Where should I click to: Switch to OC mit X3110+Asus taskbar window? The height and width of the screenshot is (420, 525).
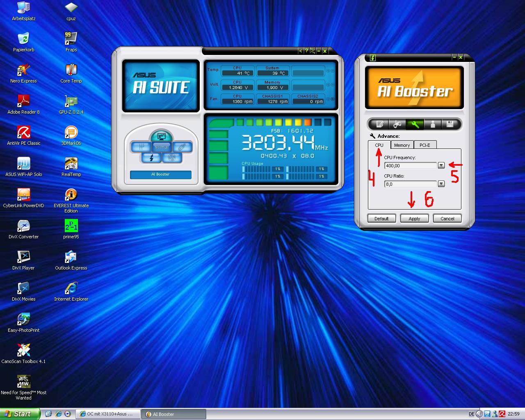(x=108, y=414)
